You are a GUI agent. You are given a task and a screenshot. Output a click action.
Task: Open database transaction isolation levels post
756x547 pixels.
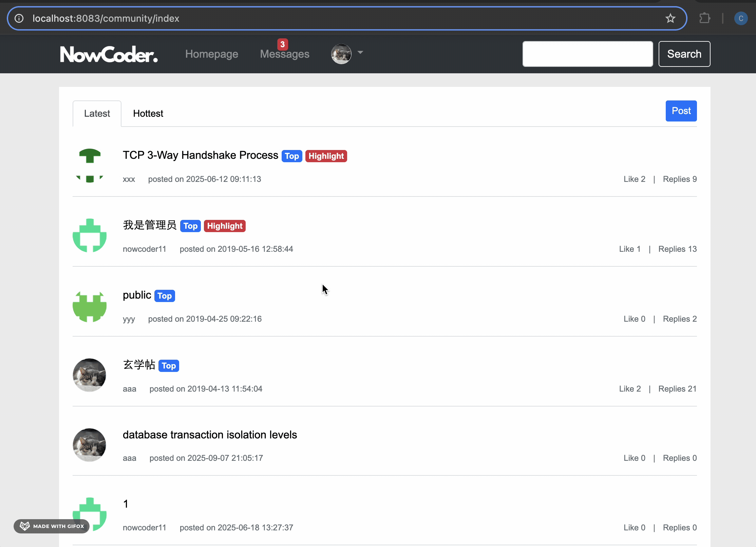(x=210, y=435)
